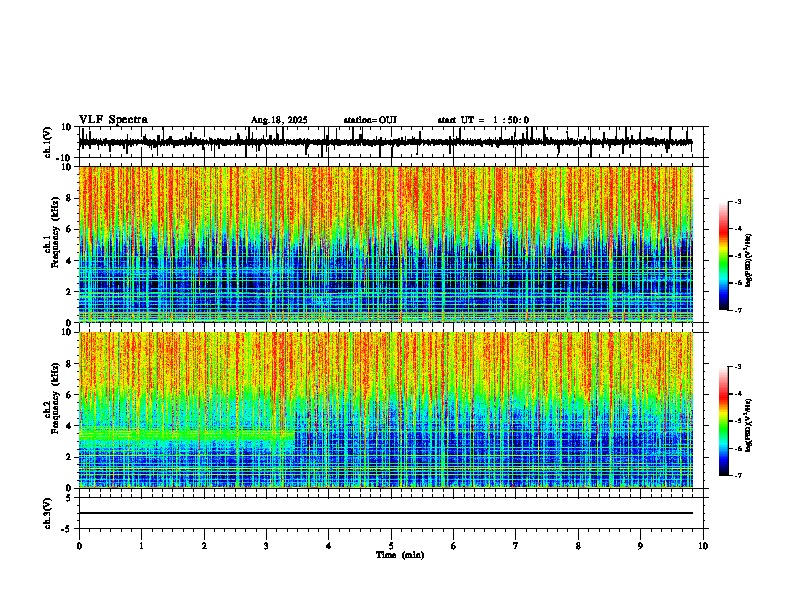792x612 pixels.
Task: Click the ch.2 spectrogram plot area
Action: click(386, 410)
